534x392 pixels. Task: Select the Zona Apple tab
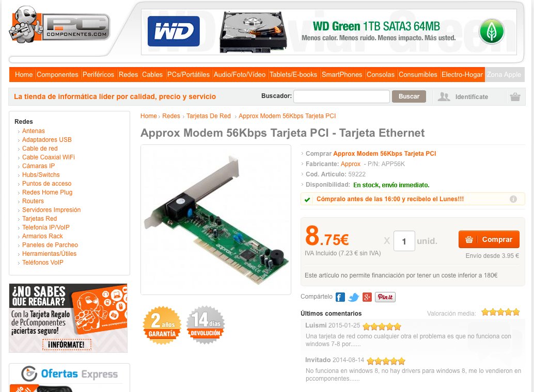pyautogui.click(x=504, y=74)
